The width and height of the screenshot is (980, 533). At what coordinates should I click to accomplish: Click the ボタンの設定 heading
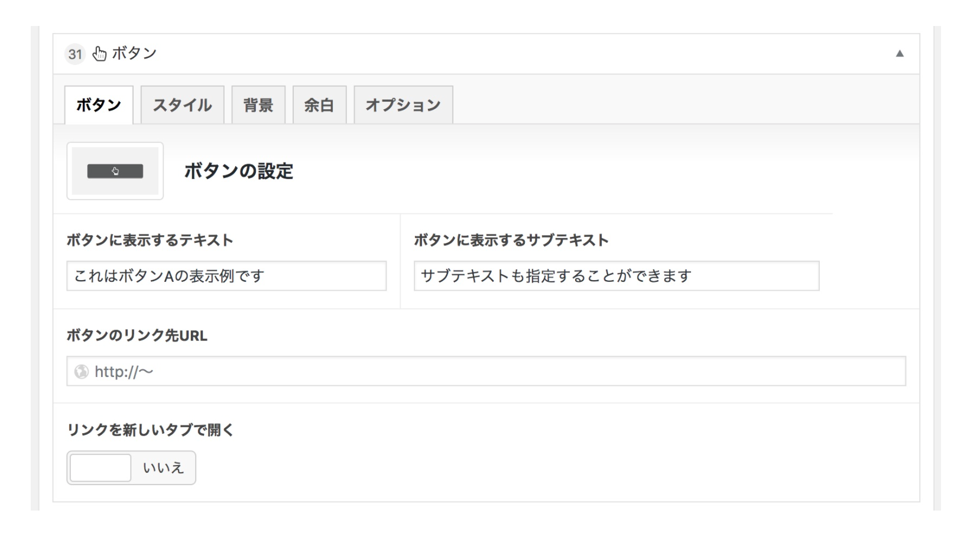click(239, 171)
